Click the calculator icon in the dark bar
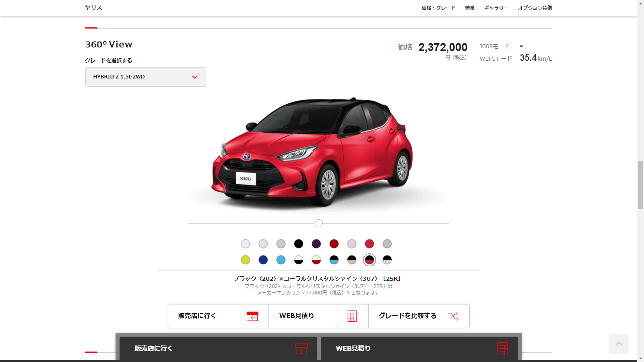The width and height of the screenshot is (644, 362). pos(503,349)
